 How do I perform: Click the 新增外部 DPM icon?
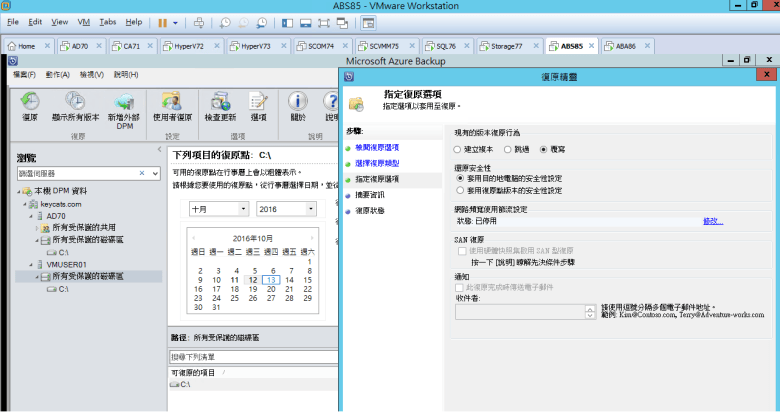click(x=126, y=102)
